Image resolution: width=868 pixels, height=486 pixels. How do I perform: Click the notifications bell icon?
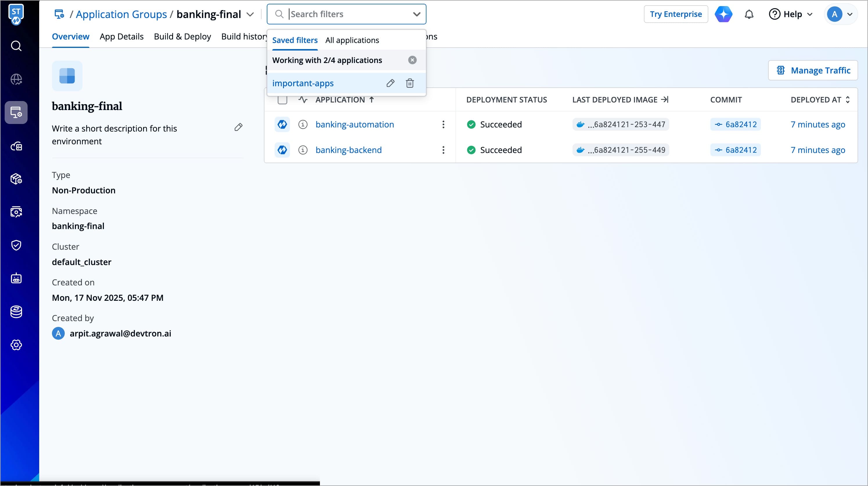[749, 14]
